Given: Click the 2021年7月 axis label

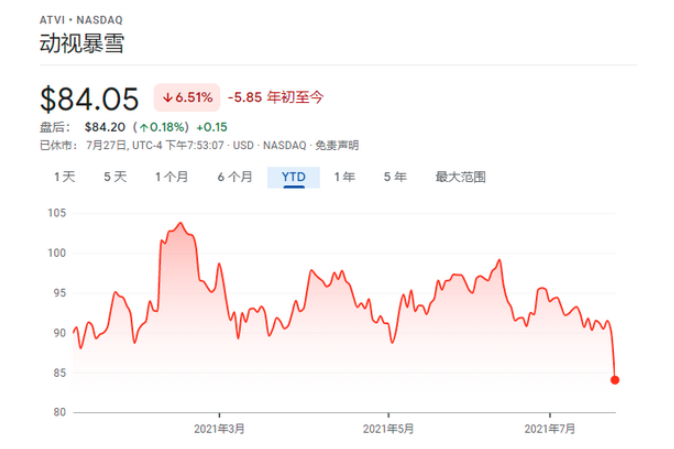Looking at the screenshot, I should (x=550, y=429).
